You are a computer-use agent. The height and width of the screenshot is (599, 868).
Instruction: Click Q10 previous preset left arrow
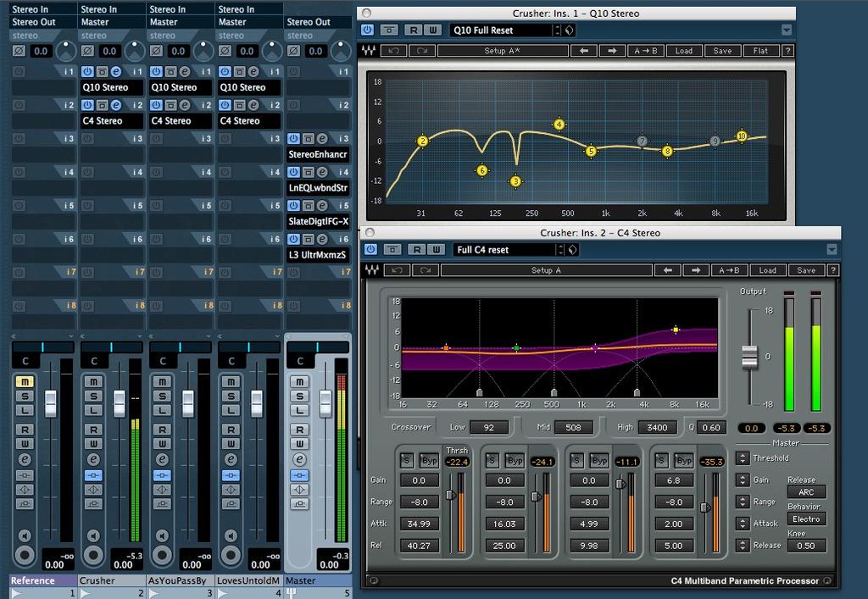click(x=584, y=51)
